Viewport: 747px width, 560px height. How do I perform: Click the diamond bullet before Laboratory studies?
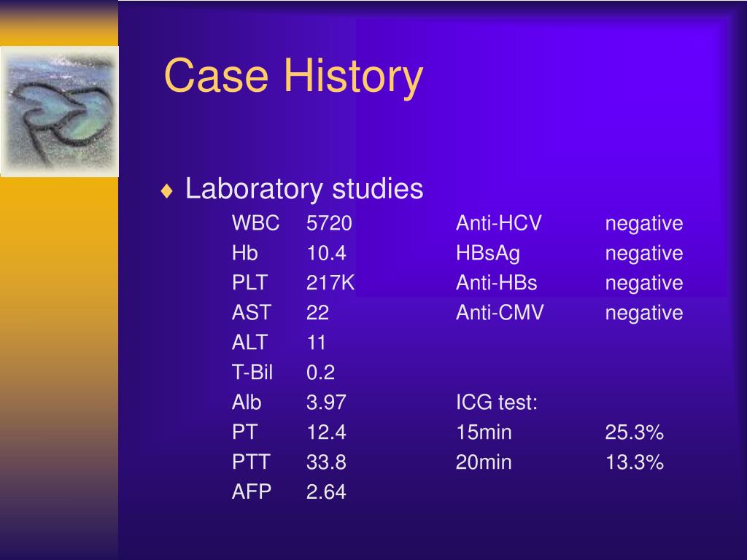coord(167,191)
